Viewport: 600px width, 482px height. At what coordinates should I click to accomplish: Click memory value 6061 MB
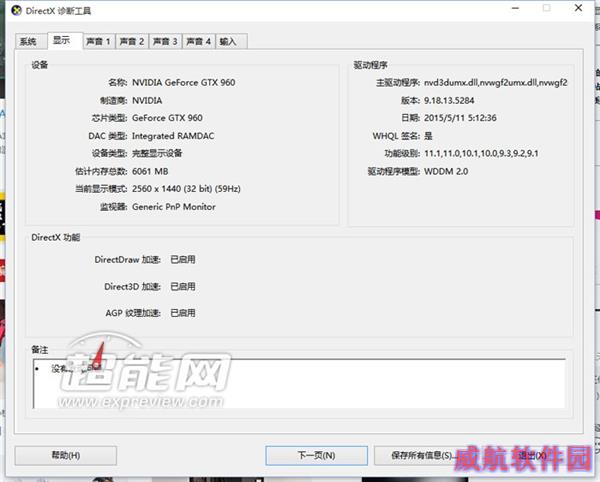pos(150,171)
